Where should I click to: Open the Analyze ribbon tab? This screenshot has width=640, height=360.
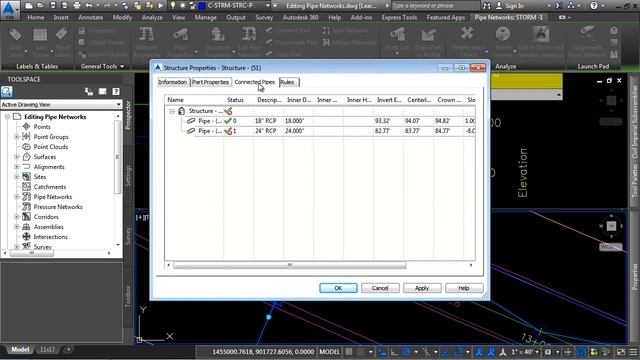[x=152, y=18]
